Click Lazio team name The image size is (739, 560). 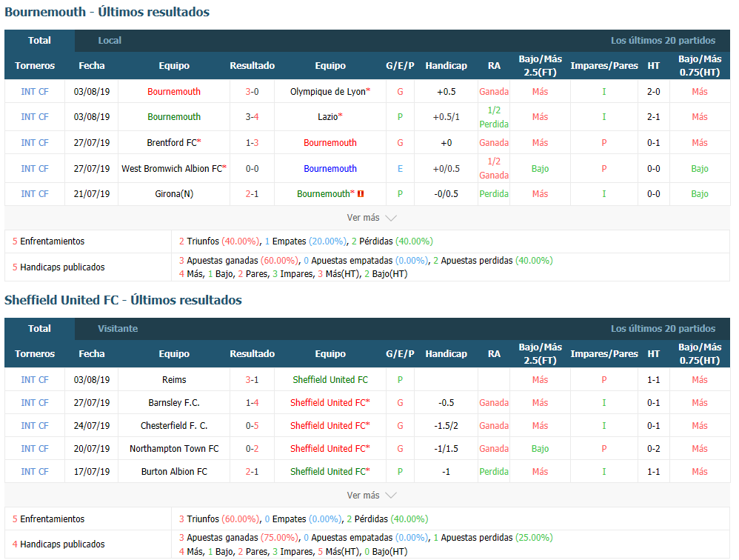click(x=327, y=116)
